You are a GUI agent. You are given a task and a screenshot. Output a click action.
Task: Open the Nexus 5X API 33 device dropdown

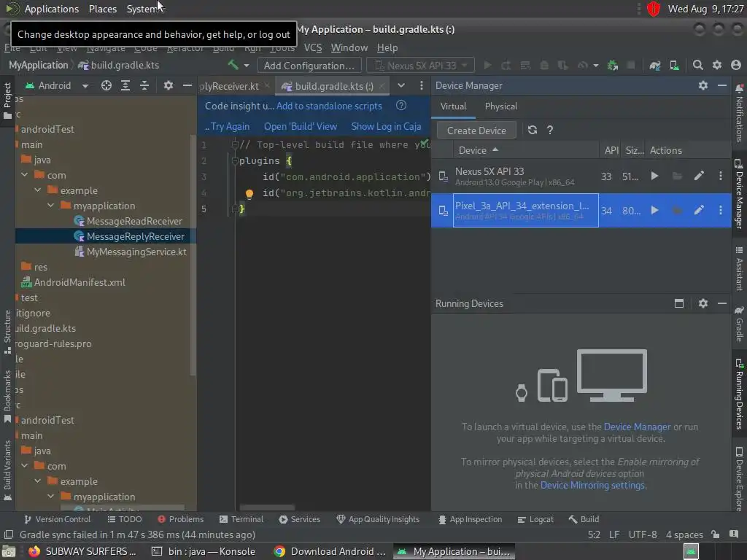coord(421,65)
